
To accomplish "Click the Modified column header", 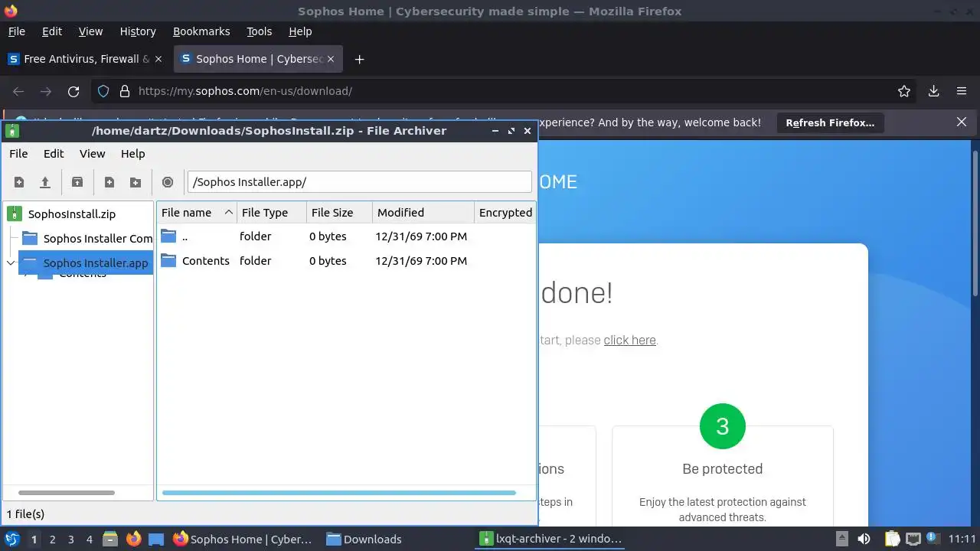I will tap(423, 213).
